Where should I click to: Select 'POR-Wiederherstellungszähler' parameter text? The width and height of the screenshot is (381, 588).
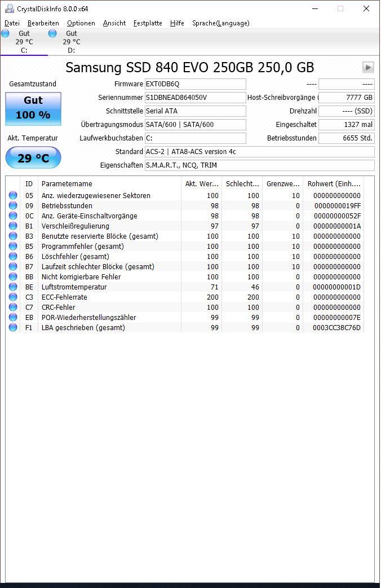[x=89, y=317]
